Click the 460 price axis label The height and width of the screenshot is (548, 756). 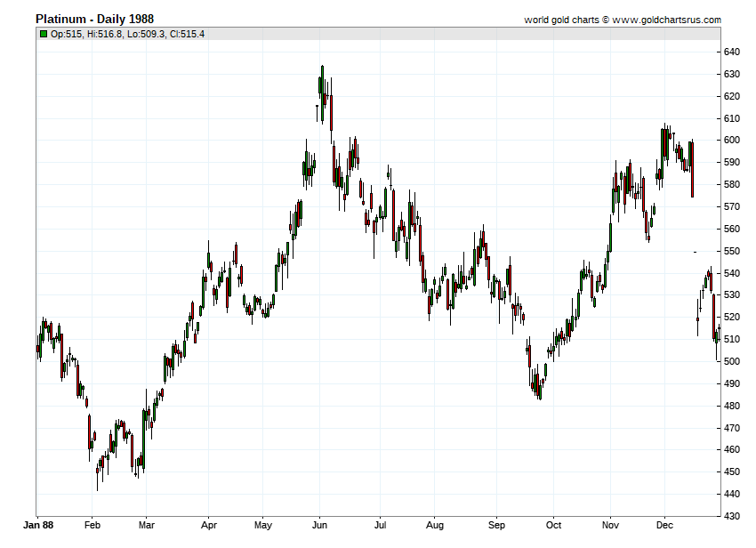pos(732,449)
